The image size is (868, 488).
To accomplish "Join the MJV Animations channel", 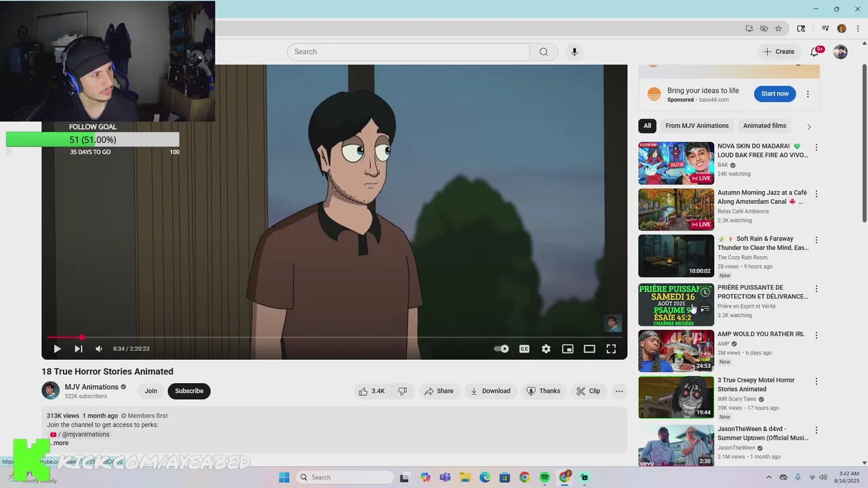I will click(151, 391).
